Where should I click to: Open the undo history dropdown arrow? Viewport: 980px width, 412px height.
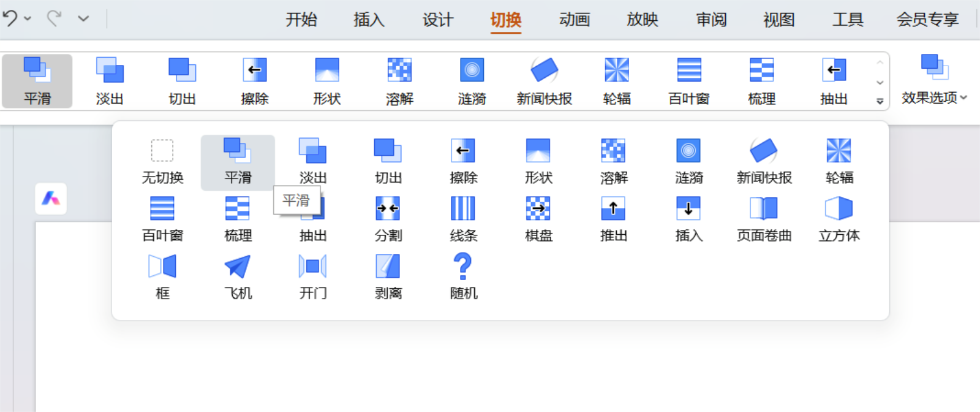pos(28,19)
